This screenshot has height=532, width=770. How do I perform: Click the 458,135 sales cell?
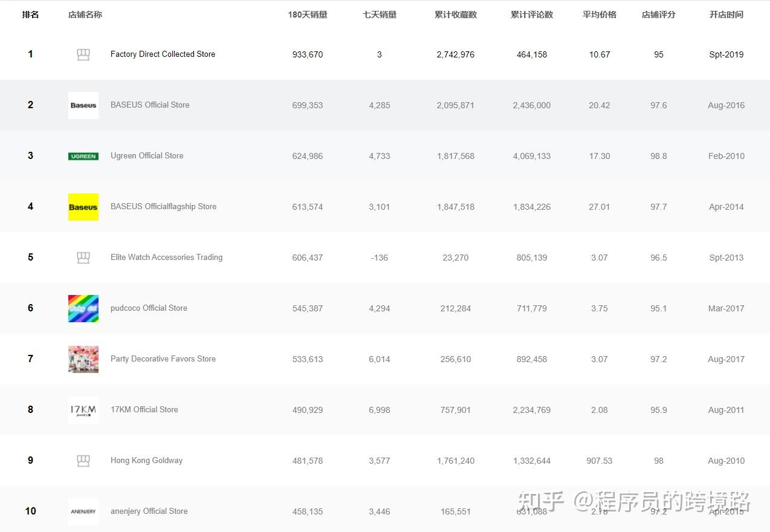click(308, 511)
